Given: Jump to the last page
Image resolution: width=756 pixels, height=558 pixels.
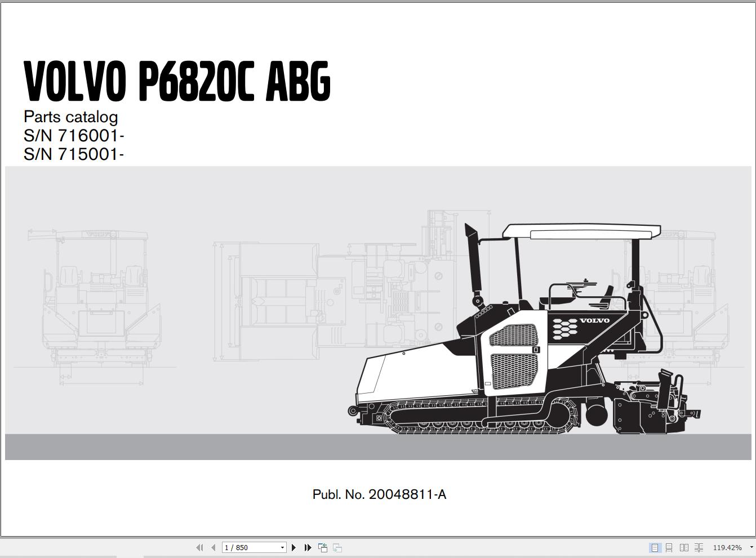Looking at the screenshot, I should tap(308, 547).
